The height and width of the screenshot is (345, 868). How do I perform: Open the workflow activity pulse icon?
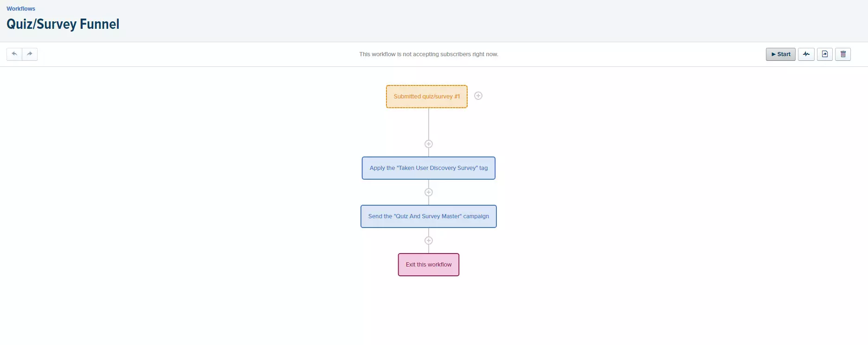[x=806, y=54]
